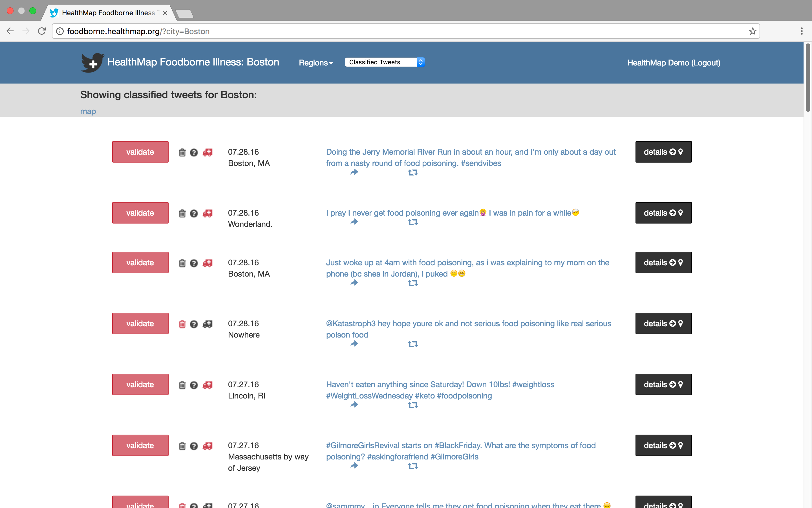This screenshot has width=812, height=508.
Task: Click trash icon for Wonderland tweet row
Action: coord(182,213)
